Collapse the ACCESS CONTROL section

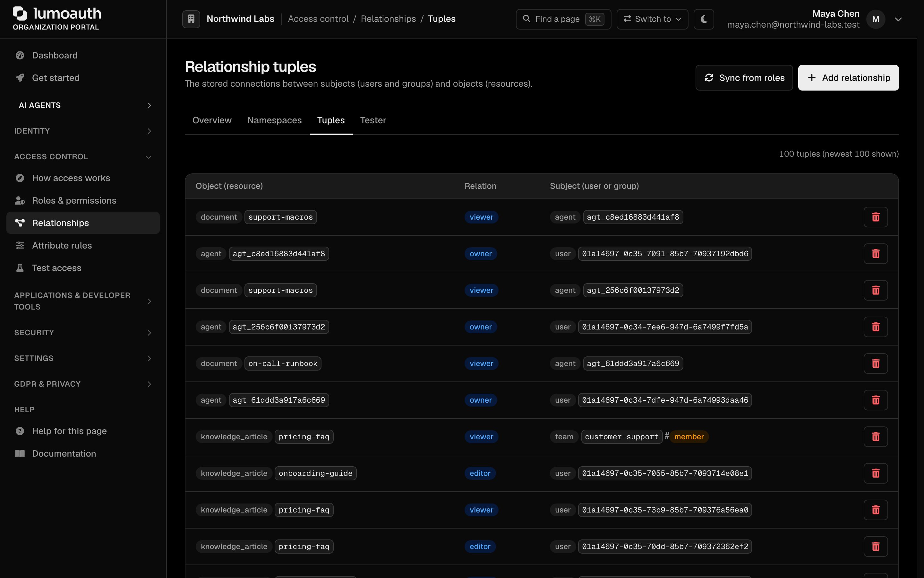(x=83, y=157)
